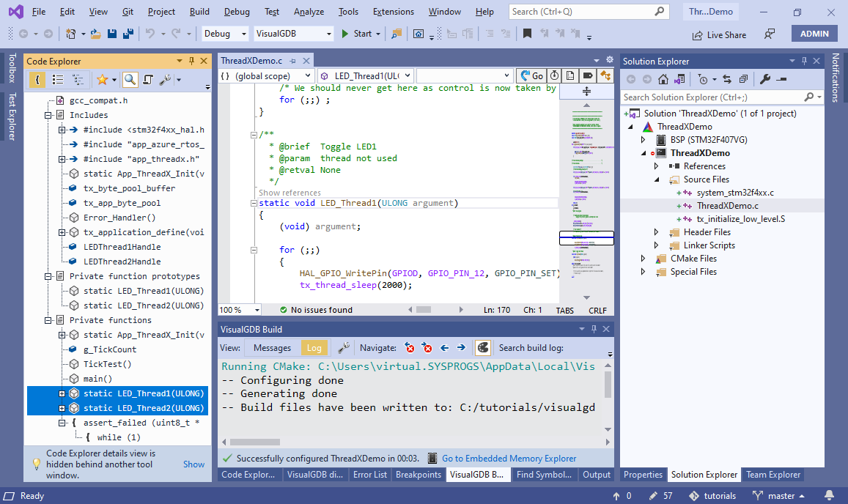Click the ADMIN button
This screenshot has height=504, width=848.
814,34
